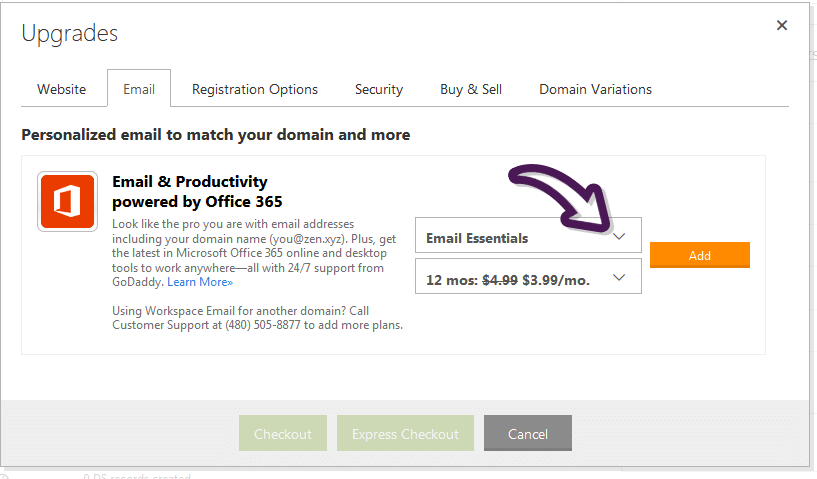Close the Upgrades dialog with the X
The image size is (817, 479).
click(782, 25)
